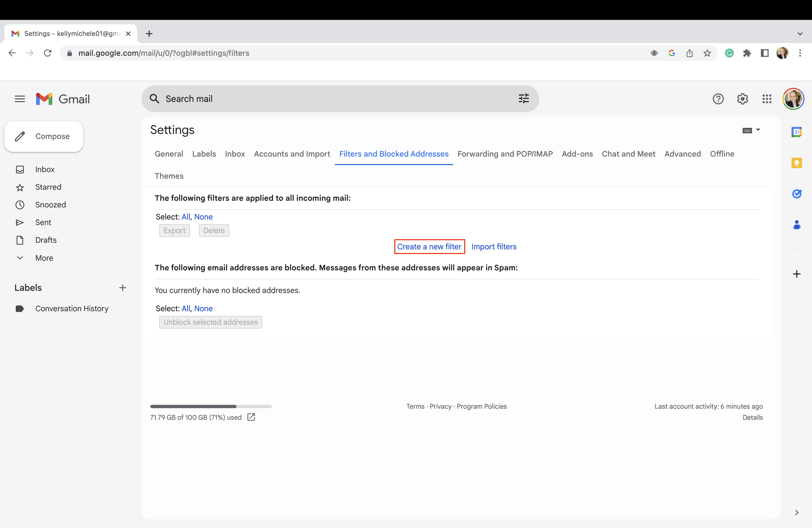
Task: Click inside the Search mail field
Action: (307, 99)
